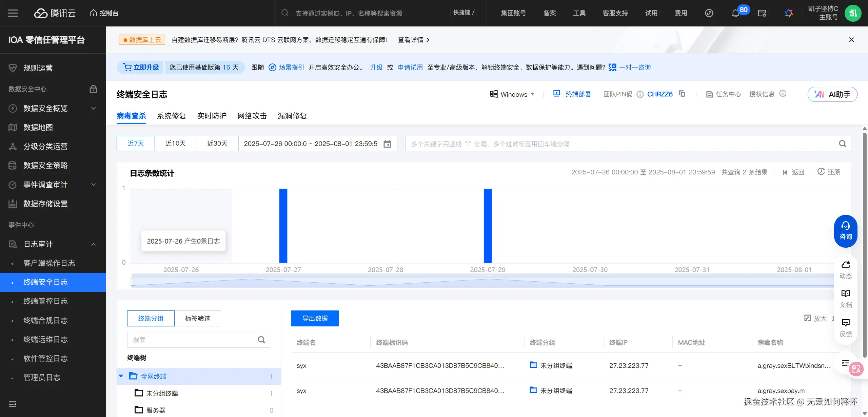Switch to 标签筛选 filter mode
This screenshot has height=417, width=868.
click(197, 318)
